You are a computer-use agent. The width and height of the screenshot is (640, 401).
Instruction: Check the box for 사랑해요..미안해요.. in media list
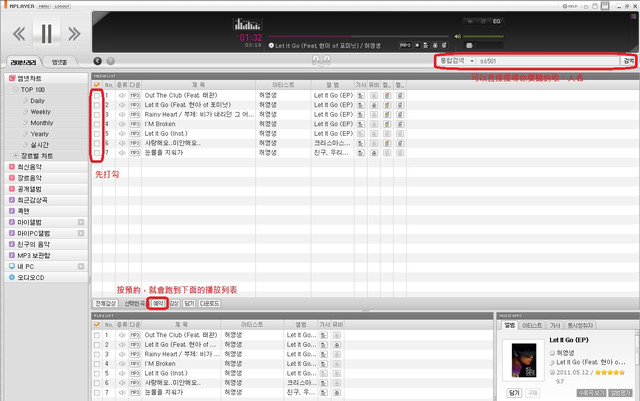pos(97,143)
